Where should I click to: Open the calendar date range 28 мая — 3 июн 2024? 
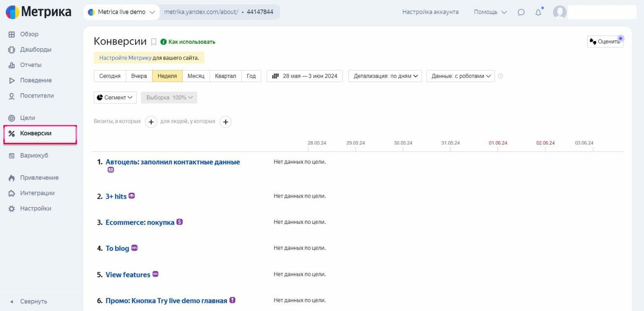pos(305,76)
